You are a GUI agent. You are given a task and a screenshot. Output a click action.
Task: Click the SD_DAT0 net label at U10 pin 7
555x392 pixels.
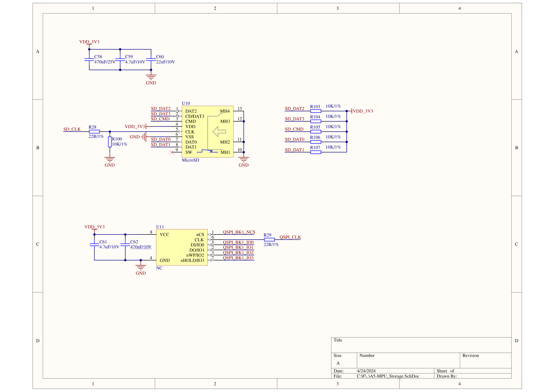(x=161, y=139)
